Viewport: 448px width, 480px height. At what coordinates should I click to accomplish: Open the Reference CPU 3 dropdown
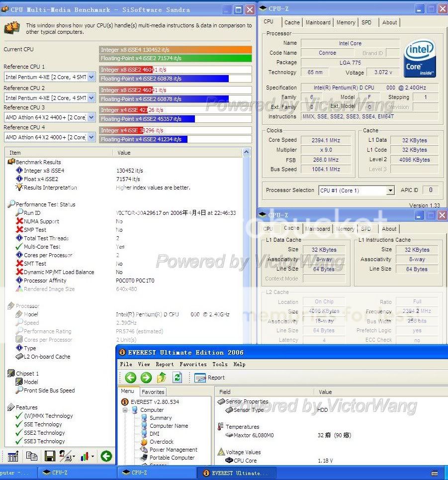coord(91,117)
